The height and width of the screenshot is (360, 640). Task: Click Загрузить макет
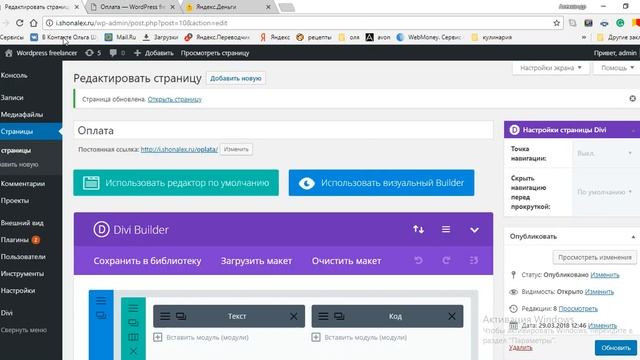(x=256, y=261)
